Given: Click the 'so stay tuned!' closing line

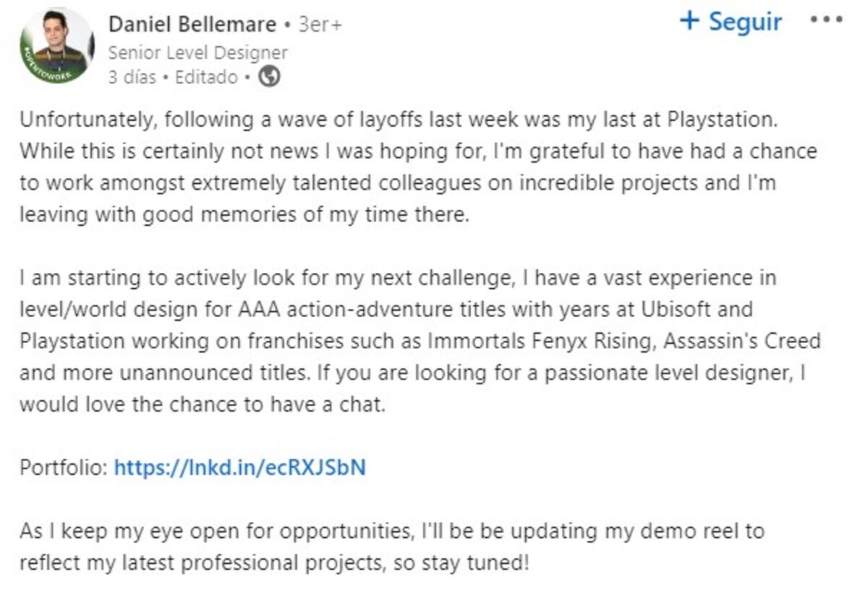Looking at the screenshot, I should tap(463, 562).
